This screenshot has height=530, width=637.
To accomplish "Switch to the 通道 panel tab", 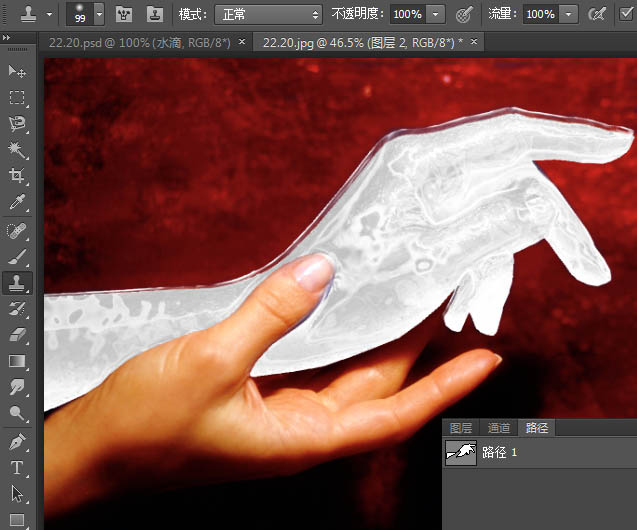I will coord(498,428).
